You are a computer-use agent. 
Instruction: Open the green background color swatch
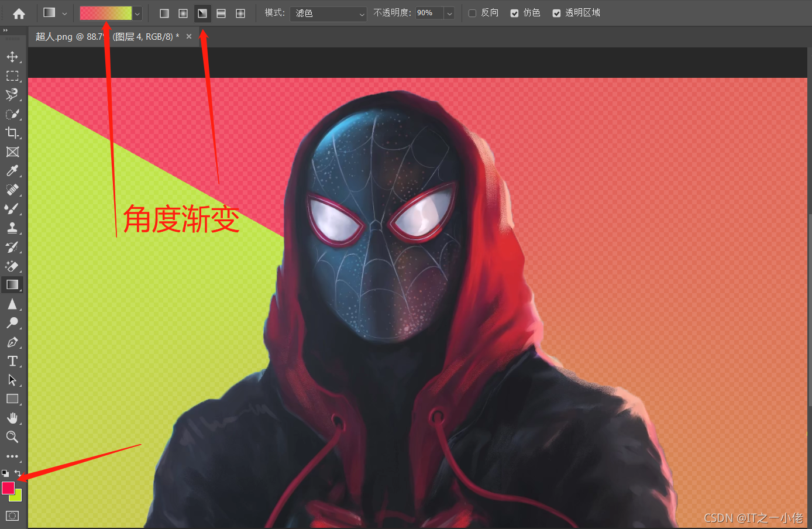pos(18,497)
